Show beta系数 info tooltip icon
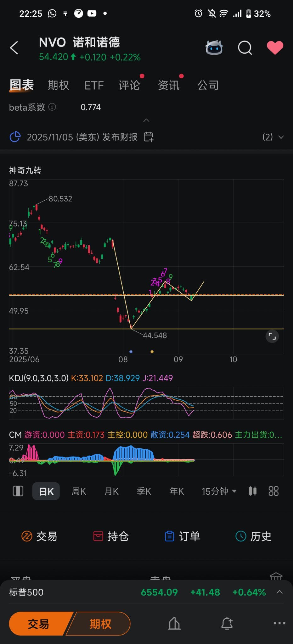This screenshot has width=293, height=644. click(x=52, y=107)
